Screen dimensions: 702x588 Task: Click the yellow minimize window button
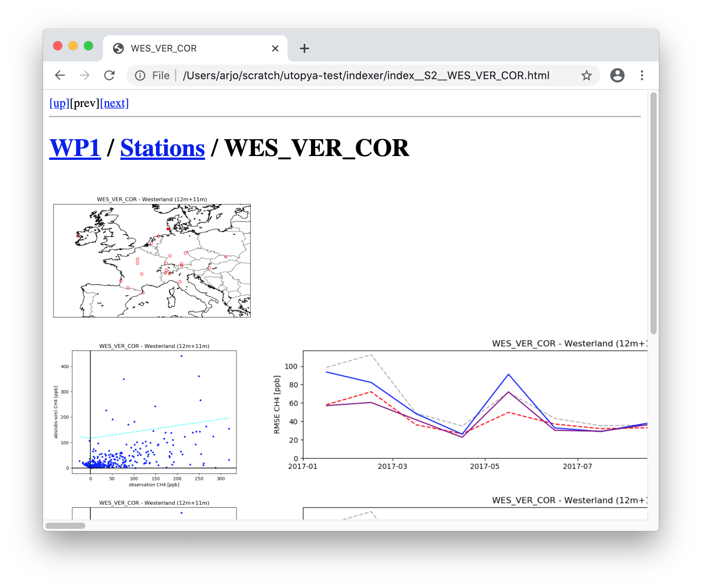(73, 46)
